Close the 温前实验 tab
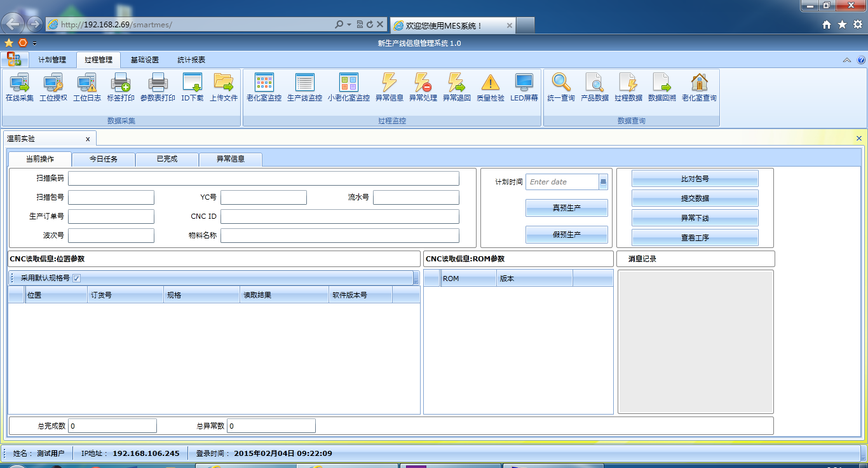The width and height of the screenshot is (868, 468). (88, 139)
